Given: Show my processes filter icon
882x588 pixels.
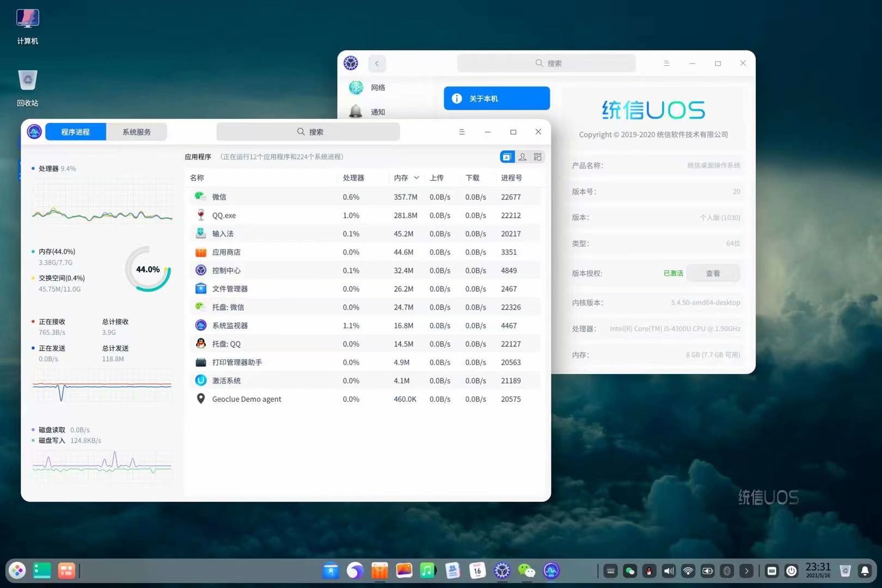Looking at the screenshot, I should 523,157.
